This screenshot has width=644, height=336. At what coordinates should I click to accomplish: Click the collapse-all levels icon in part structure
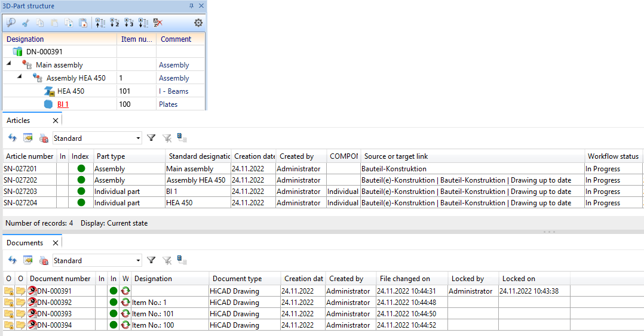coord(100,23)
